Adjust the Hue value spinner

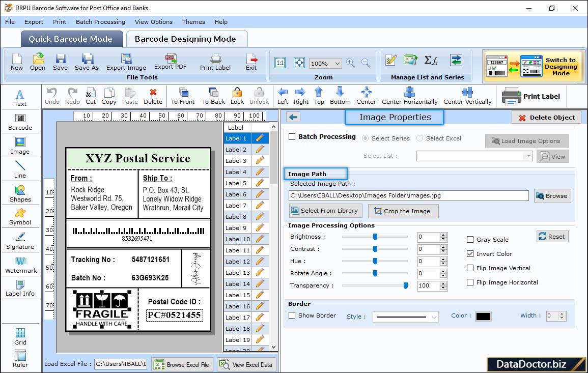click(443, 261)
